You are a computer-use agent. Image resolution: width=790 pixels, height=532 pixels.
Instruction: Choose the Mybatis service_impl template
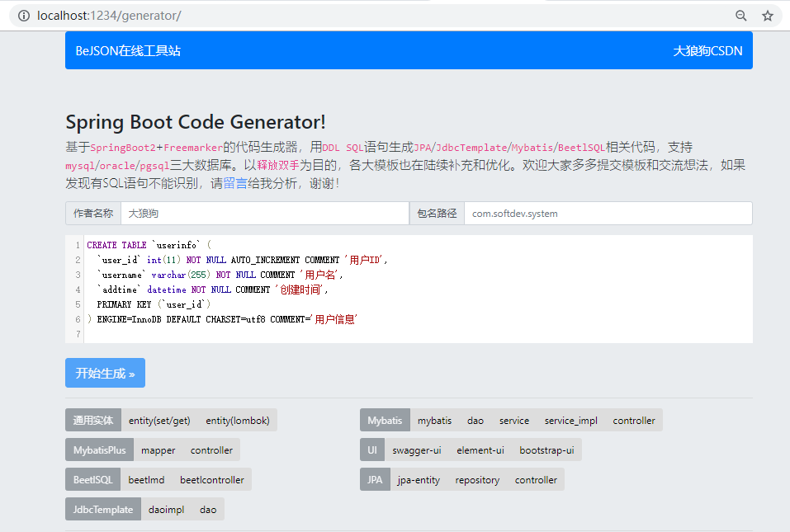coord(570,420)
